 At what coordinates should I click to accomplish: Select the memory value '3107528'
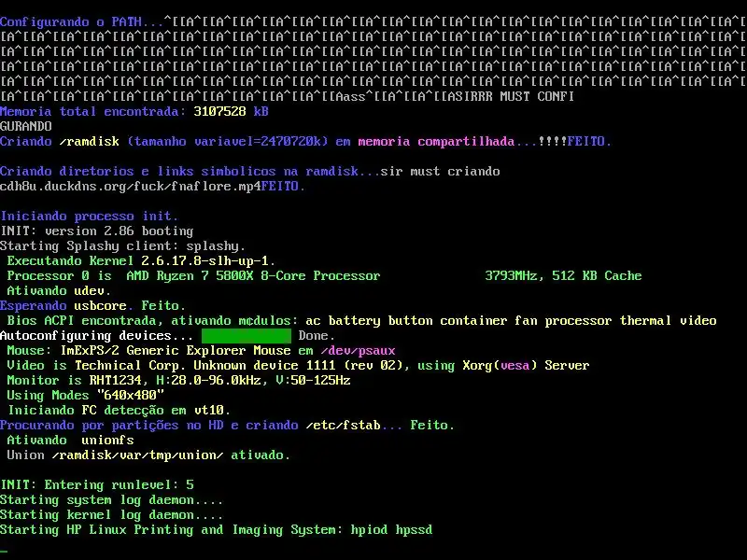[x=219, y=111]
